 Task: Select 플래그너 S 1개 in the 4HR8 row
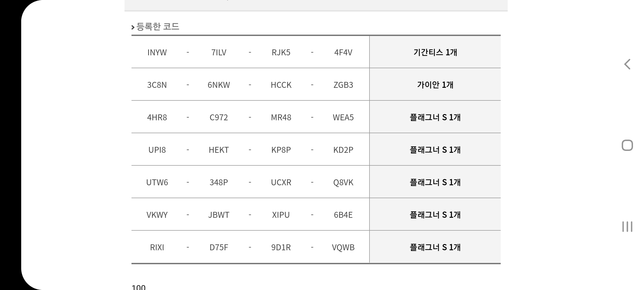tap(435, 117)
